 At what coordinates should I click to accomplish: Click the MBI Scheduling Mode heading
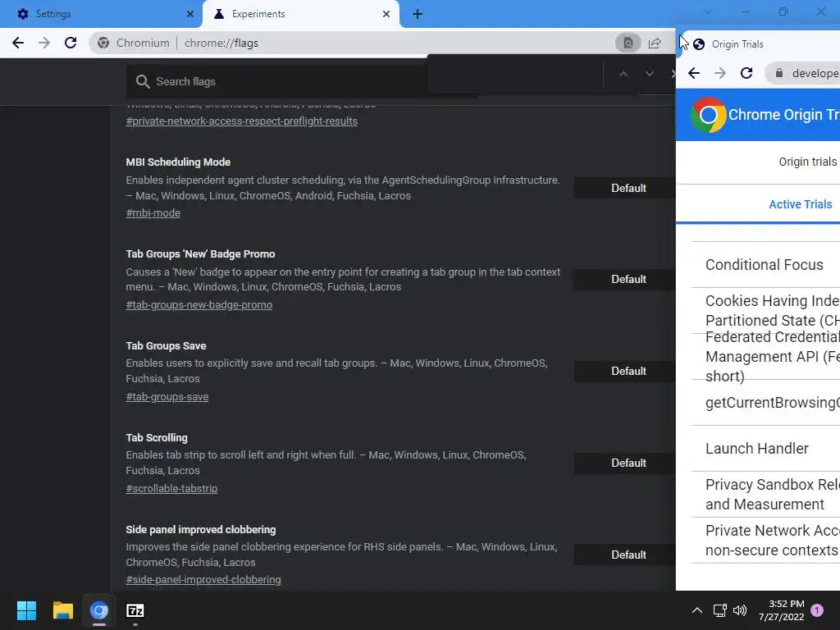[178, 162]
